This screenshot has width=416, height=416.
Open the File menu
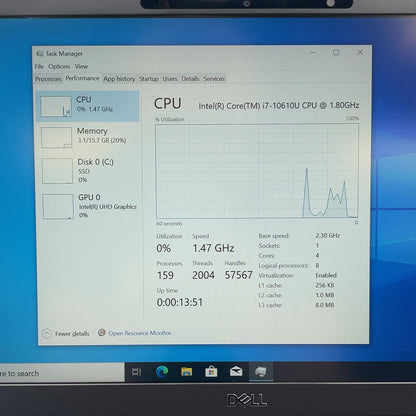click(39, 66)
